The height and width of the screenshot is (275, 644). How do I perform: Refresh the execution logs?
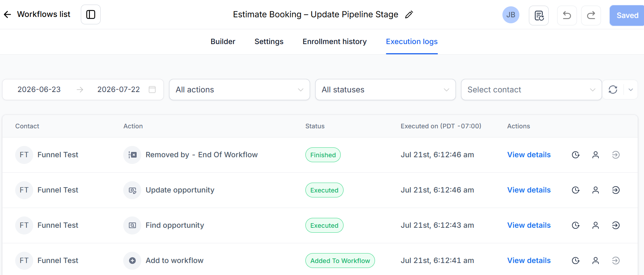613,90
